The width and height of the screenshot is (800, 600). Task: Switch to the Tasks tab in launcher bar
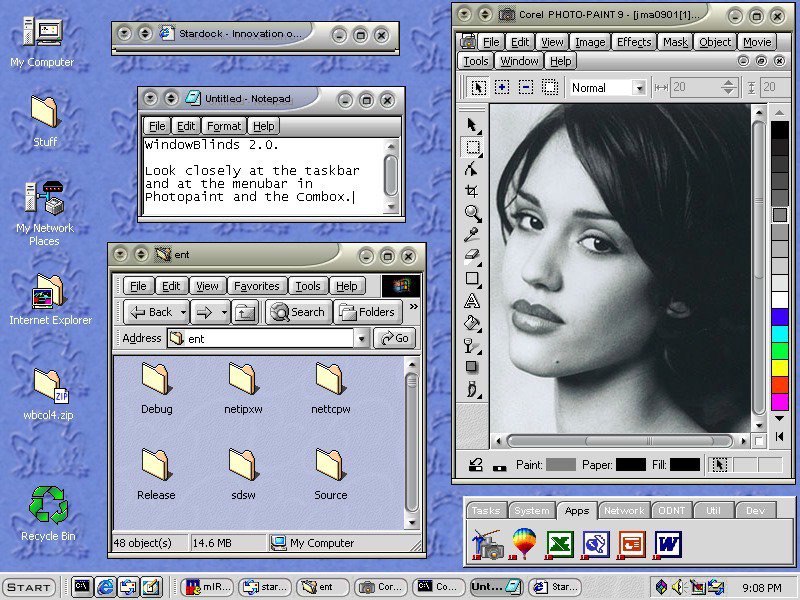pos(486,510)
